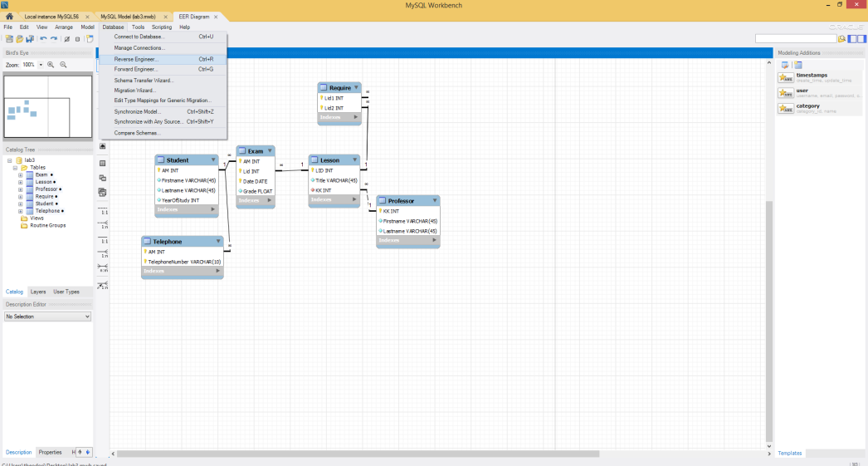Open Manage Connections menu entry
Viewport: 868px width, 466px height.
163,47
